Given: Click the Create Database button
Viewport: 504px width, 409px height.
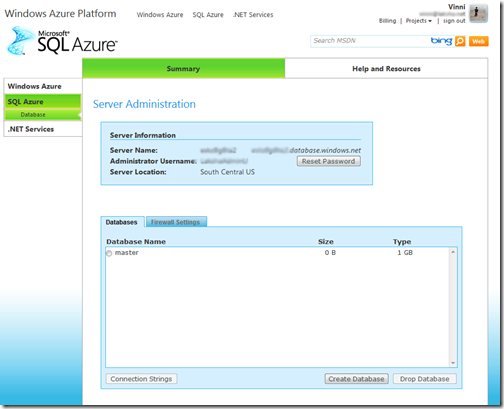Looking at the screenshot, I should (x=357, y=379).
